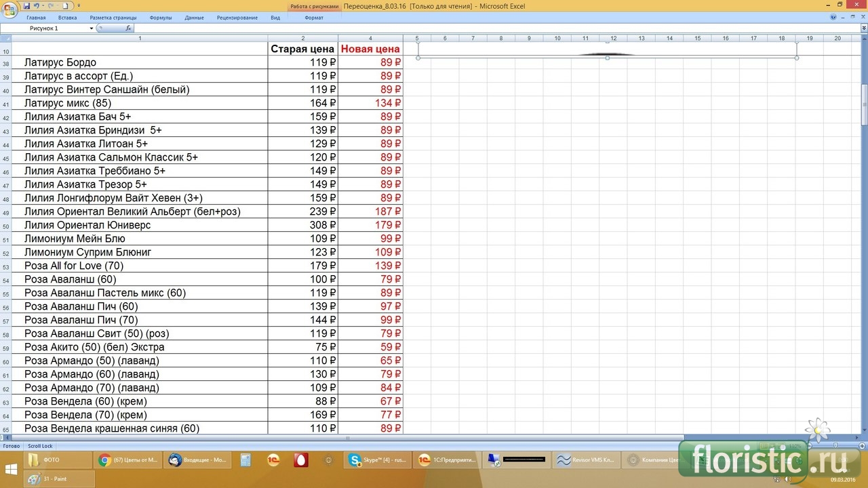This screenshot has width=868, height=488.
Task: Create a new document from Quick Access
Action: coord(66,5)
